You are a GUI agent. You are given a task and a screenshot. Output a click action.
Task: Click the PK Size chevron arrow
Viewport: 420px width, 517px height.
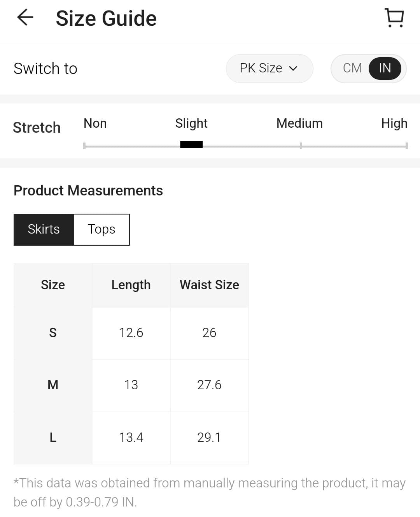293,69
